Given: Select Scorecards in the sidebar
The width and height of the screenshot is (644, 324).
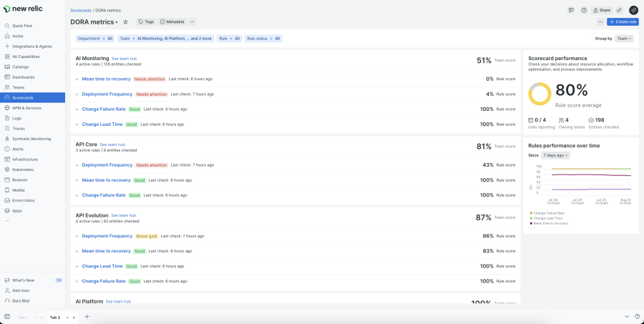Looking at the screenshot, I should [x=32, y=98].
